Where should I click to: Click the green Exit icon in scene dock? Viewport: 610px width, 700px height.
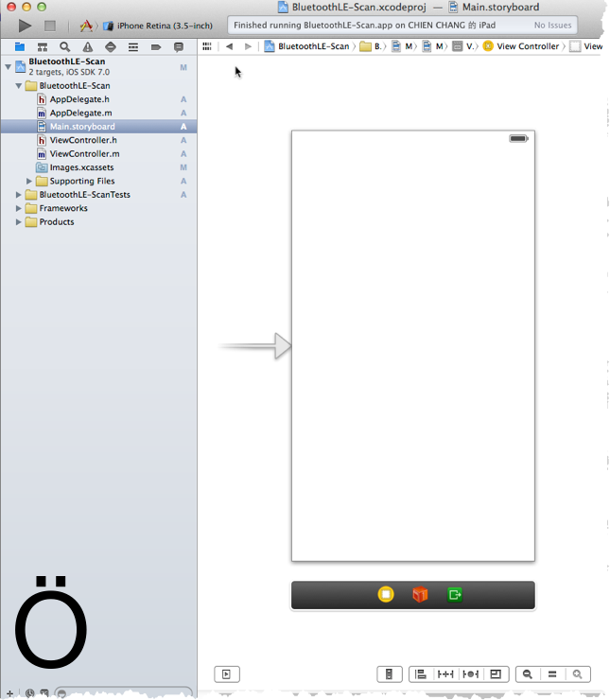[x=455, y=595]
